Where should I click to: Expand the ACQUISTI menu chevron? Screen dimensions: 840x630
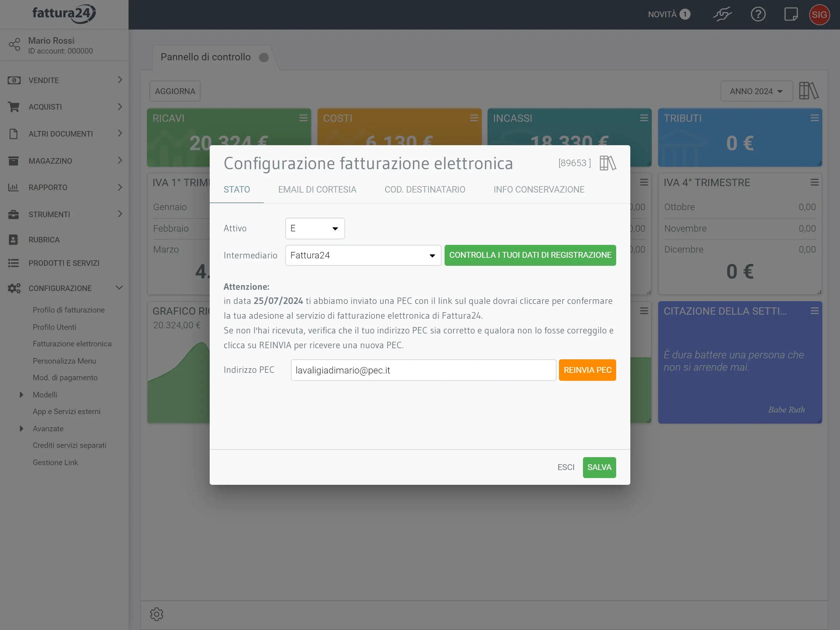120,107
